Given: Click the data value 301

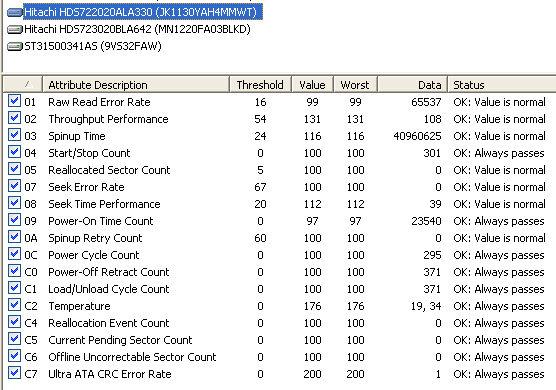Looking at the screenshot, I should click(x=432, y=153).
